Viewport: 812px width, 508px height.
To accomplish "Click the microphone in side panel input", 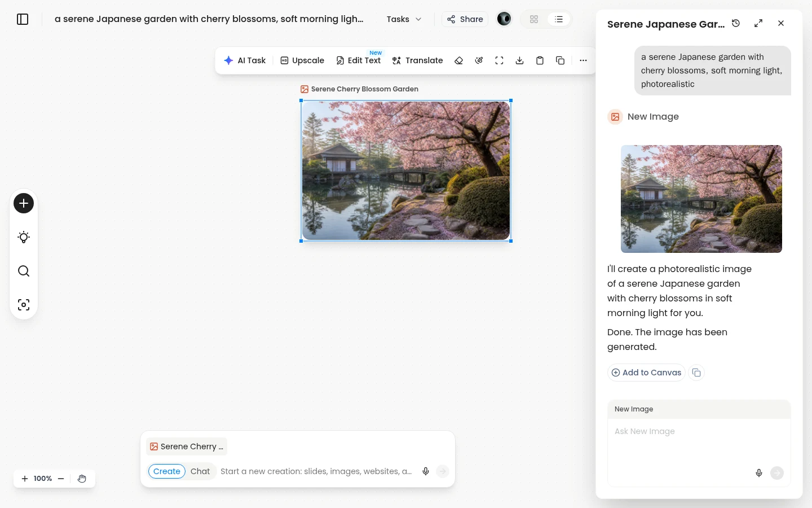I will tap(759, 473).
